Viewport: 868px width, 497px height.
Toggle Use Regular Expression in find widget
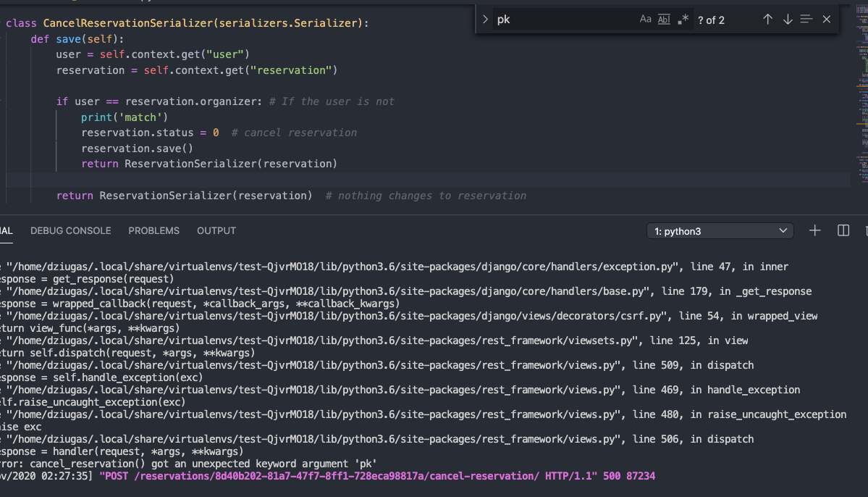coord(683,20)
